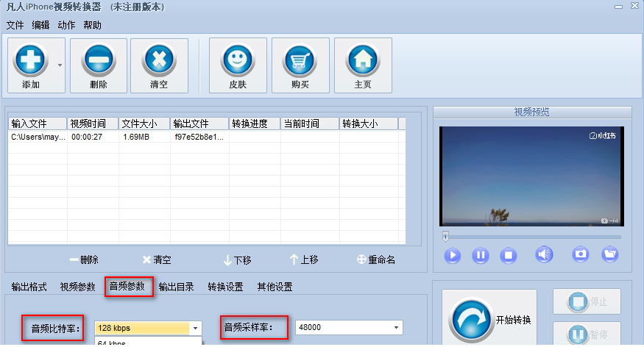The width and height of the screenshot is (644, 358).
Task: Click the 视频时间 column header
Action: [x=93, y=123]
